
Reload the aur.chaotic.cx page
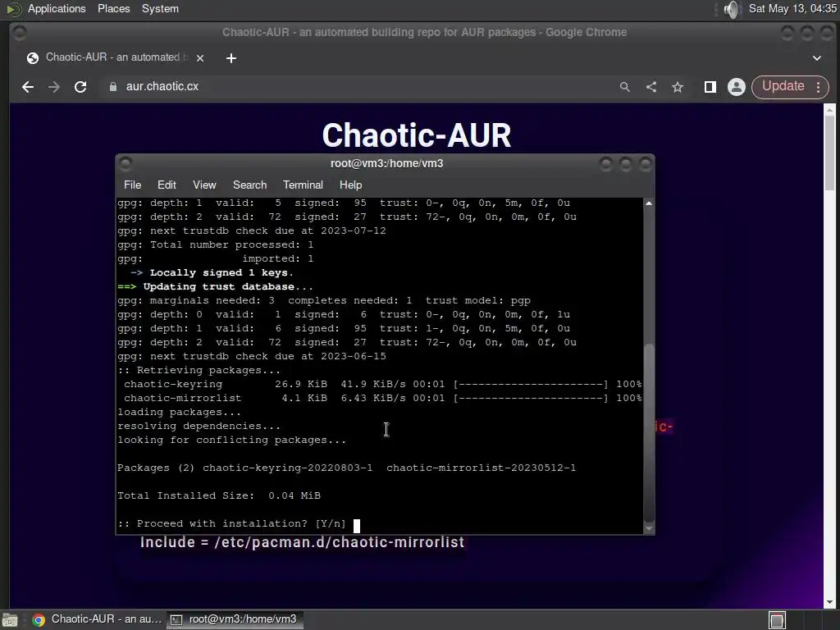(x=80, y=87)
